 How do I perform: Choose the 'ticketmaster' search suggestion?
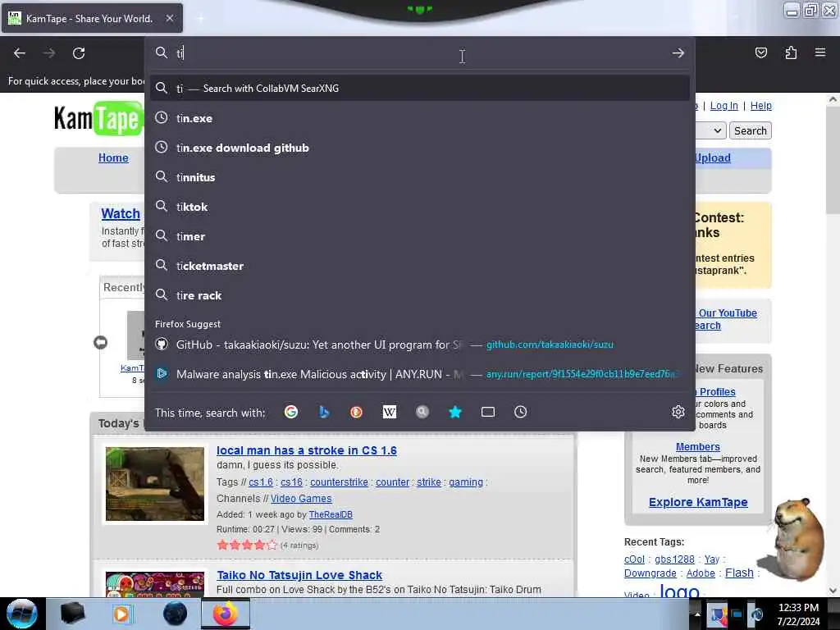420,266
